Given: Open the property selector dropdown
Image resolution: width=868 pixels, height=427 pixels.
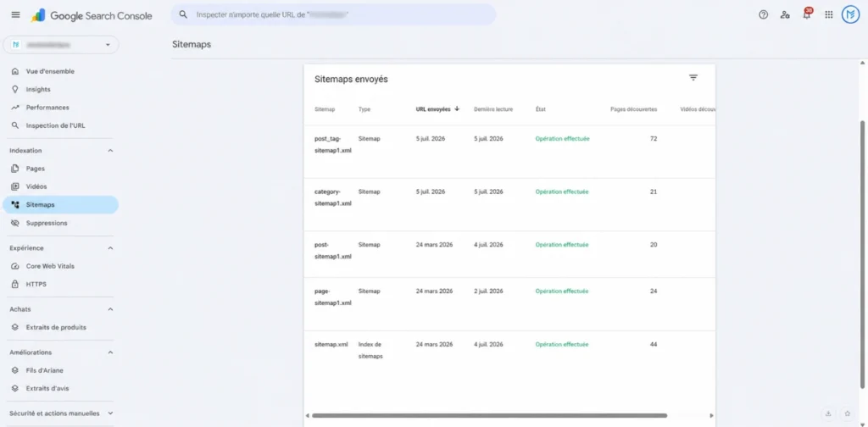Looking at the screenshot, I should pos(61,45).
